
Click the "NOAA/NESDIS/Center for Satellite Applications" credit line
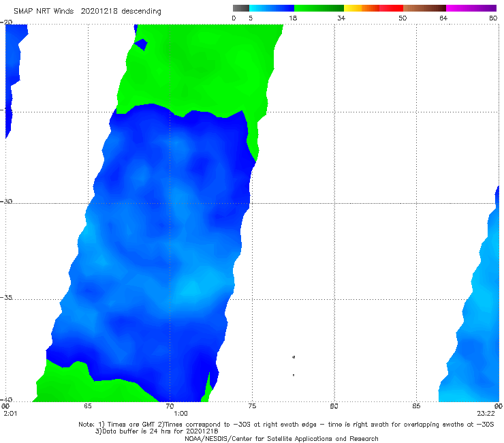[281, 439]
